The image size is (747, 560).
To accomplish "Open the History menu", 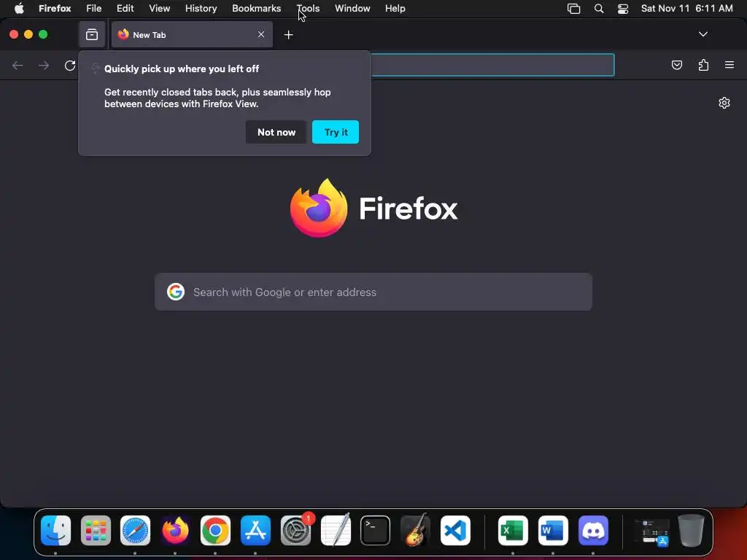I will [201, 8].
